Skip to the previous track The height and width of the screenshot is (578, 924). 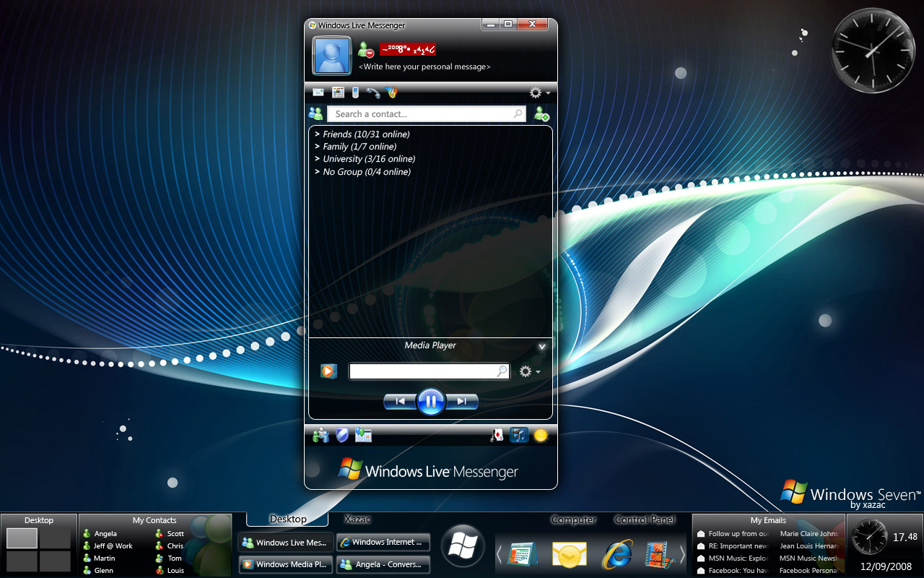(x=400, y=402)
